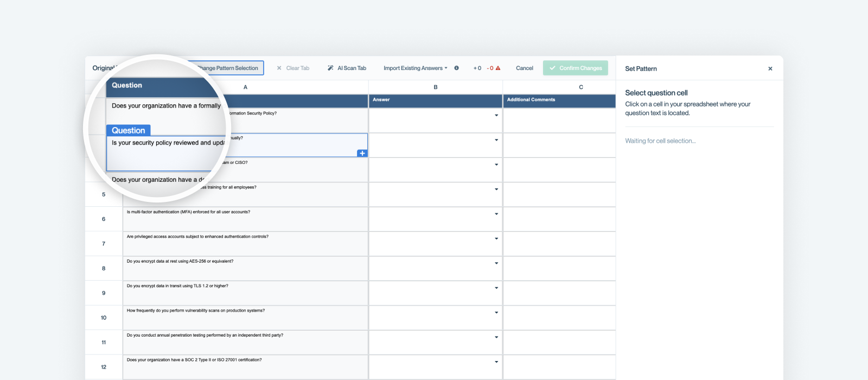Open answer dropdown for SOC 2 certification row
Screen dimensions: 868x380
click(x=496, y=362)
